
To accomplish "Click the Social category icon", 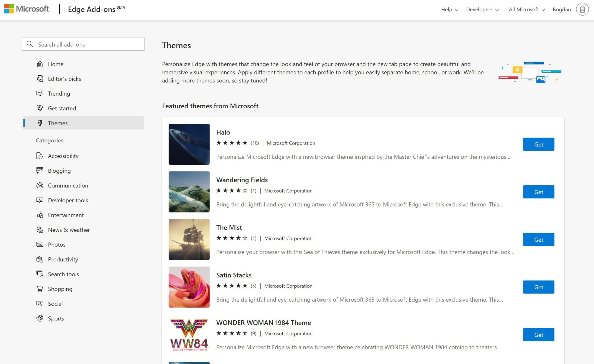I will tap(40, 303).
